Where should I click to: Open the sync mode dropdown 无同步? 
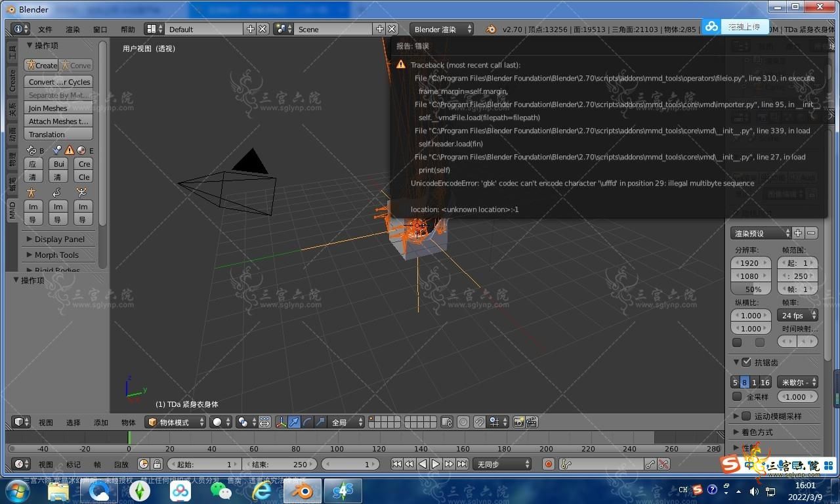click(x=502, y=464)
